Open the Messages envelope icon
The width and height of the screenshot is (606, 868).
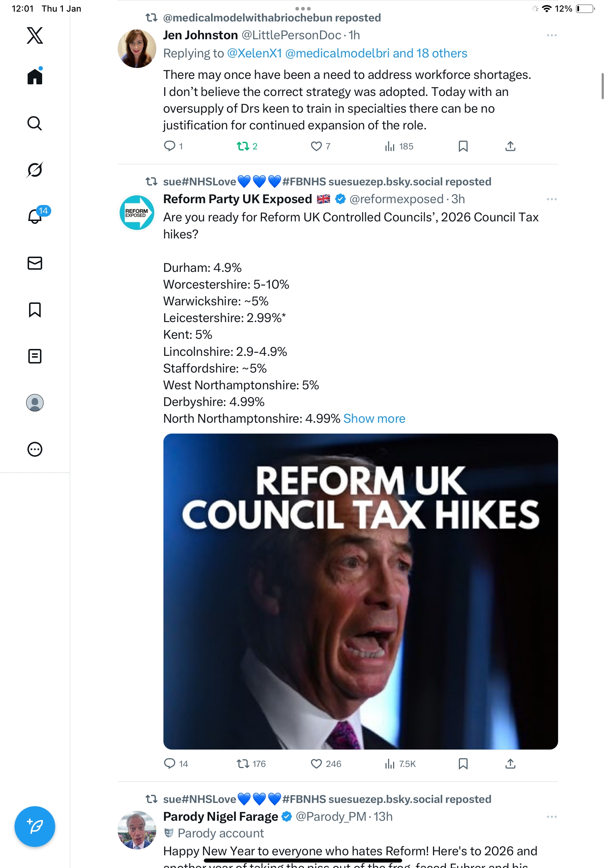tap(35, 263)
